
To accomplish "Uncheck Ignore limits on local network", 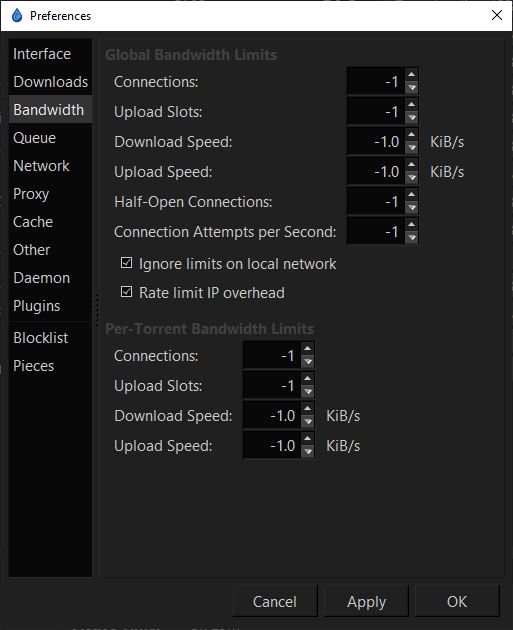I will (127, 263).
